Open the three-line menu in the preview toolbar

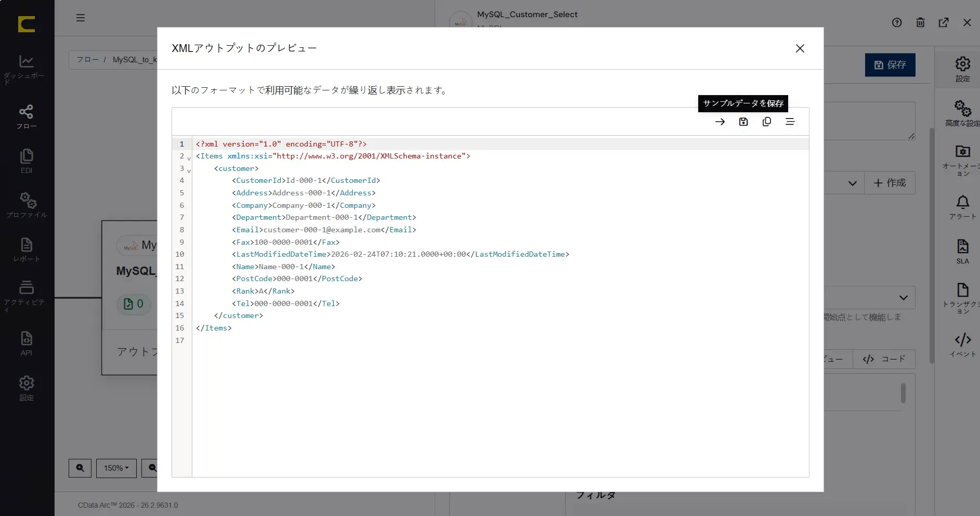(790, 122)
